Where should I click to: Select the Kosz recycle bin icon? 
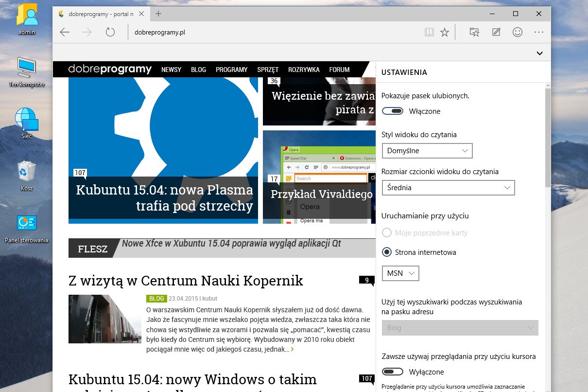[x=27, y=175]
